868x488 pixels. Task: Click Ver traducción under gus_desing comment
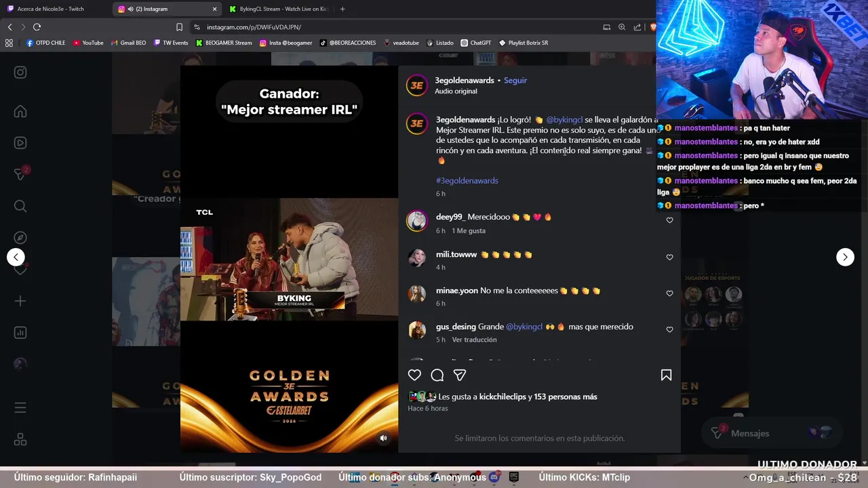click(x=474, y=340)
